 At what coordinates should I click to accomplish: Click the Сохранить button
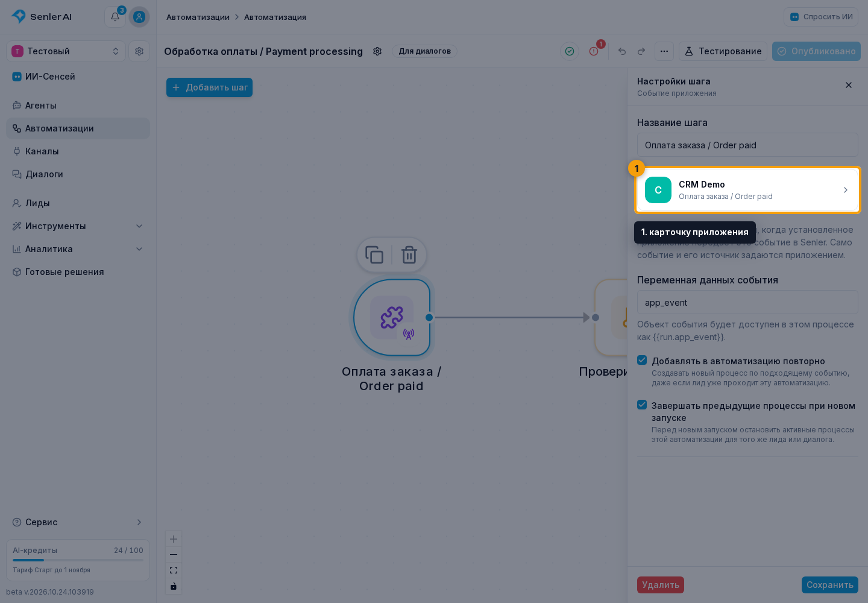(x=830, y=585)
